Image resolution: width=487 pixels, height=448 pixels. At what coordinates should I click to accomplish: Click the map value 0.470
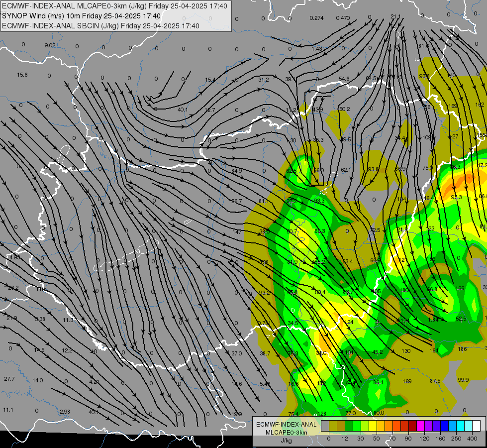click(343, 18)
